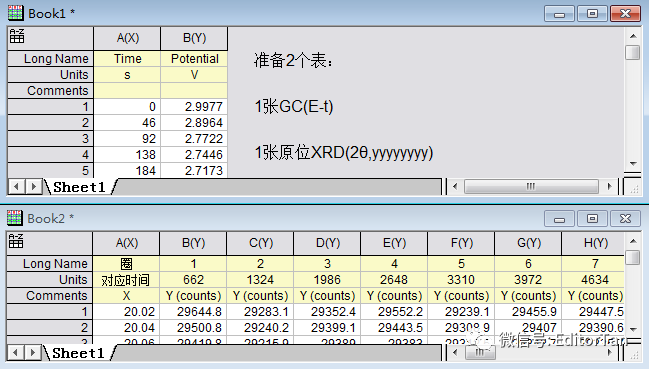The height and width of the screenshot is (369, 649).
Task: Click Book1 vertical scrollbar thumb
Action: pyautogui.click(x=633, y=53)
